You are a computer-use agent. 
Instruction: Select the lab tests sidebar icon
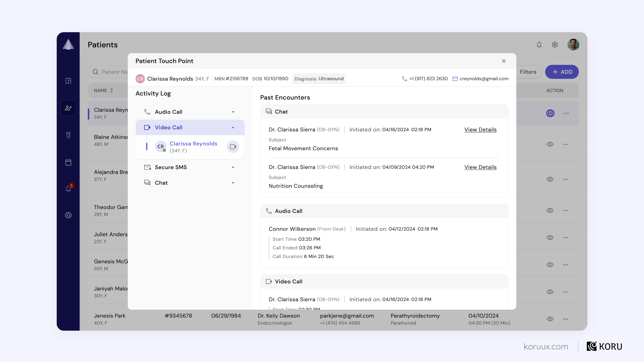coord(68,135)
